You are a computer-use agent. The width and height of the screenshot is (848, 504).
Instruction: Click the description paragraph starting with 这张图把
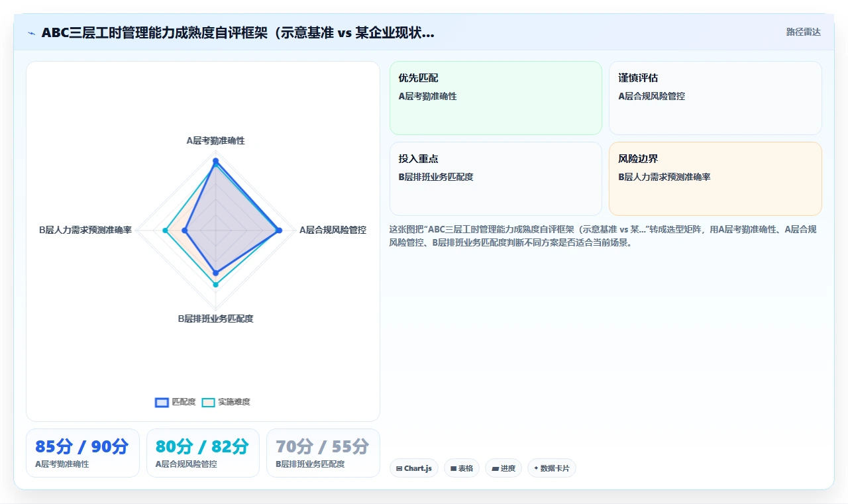click(604, 236)
